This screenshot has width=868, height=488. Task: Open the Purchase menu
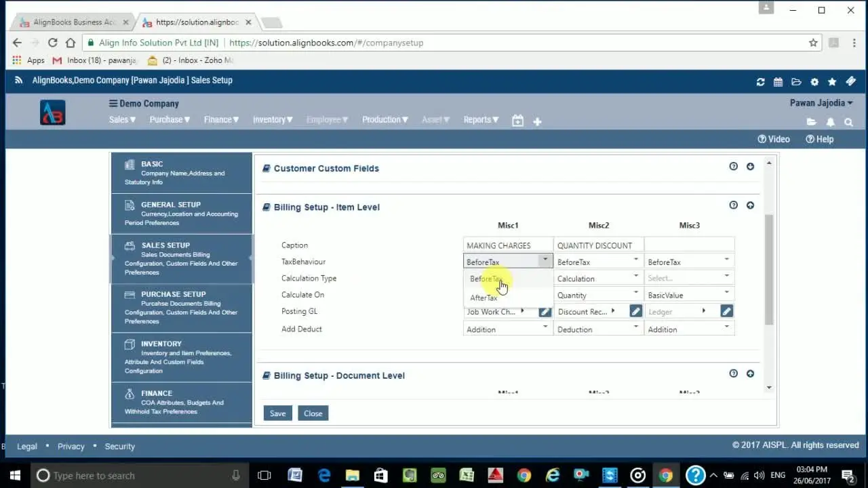170,119
